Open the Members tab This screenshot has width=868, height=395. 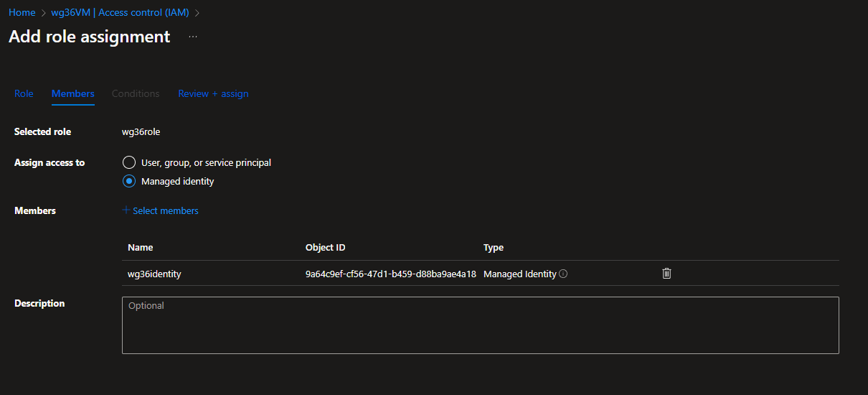pos(72,93)
